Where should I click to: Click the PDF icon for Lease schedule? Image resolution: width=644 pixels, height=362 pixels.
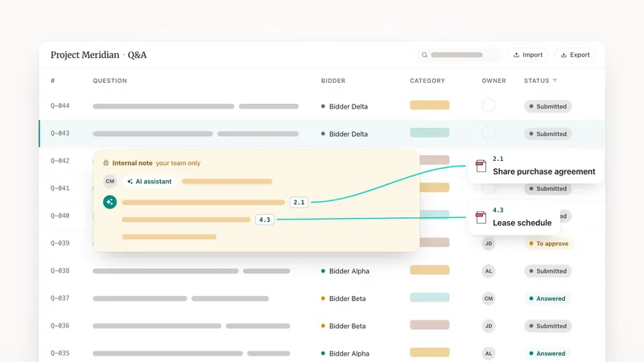pos(481,217)
